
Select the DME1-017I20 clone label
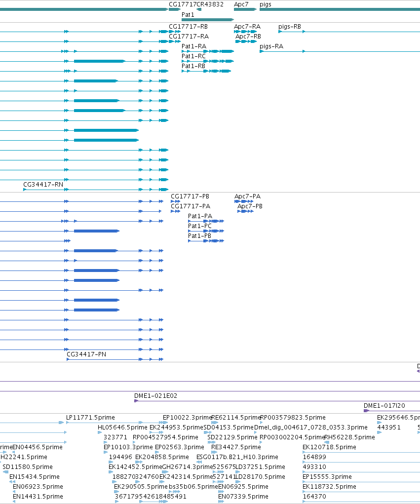(384, 406)
